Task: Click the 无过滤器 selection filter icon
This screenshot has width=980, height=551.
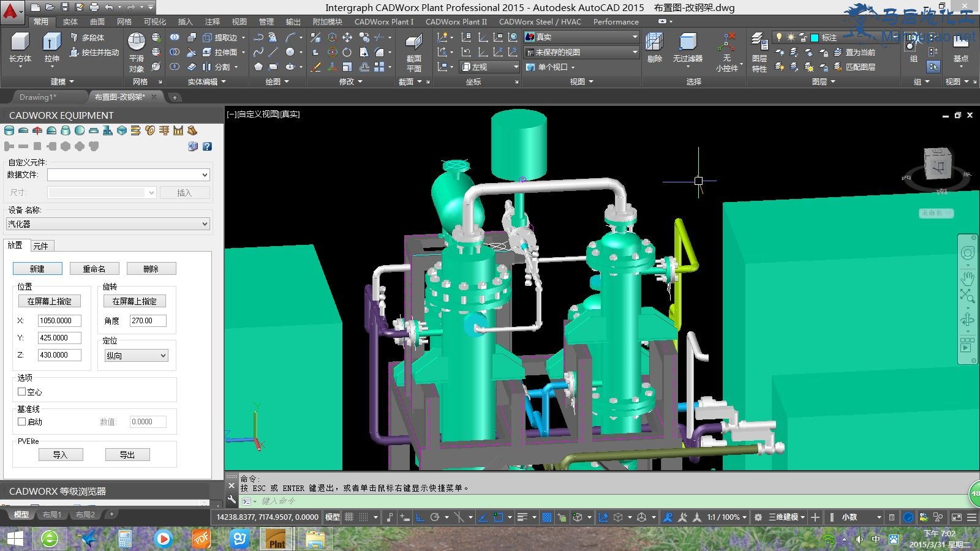Action: click(688, 48)
